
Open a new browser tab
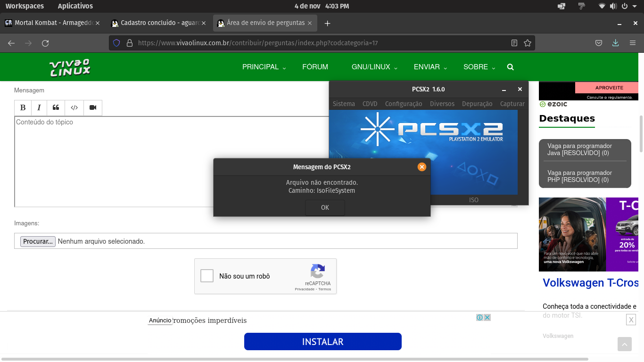[x=328, y=23]
